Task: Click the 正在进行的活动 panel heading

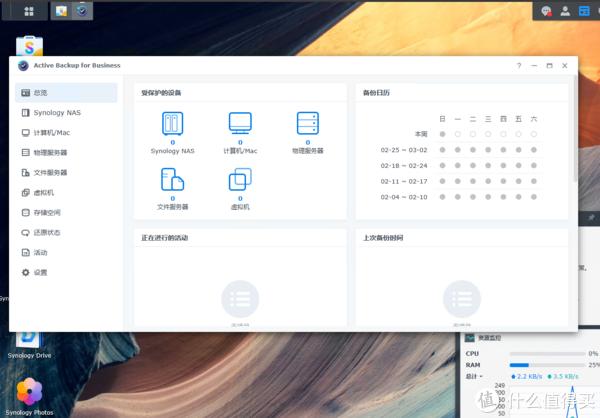Action: [165, 238]
